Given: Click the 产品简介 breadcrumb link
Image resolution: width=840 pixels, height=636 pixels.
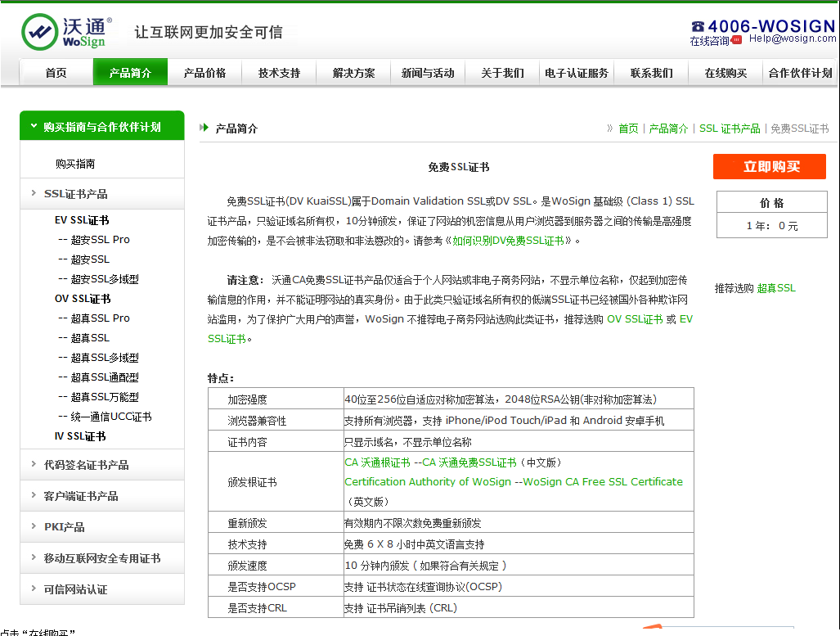Looking at the screenshot, I should [x=668, y=129].
